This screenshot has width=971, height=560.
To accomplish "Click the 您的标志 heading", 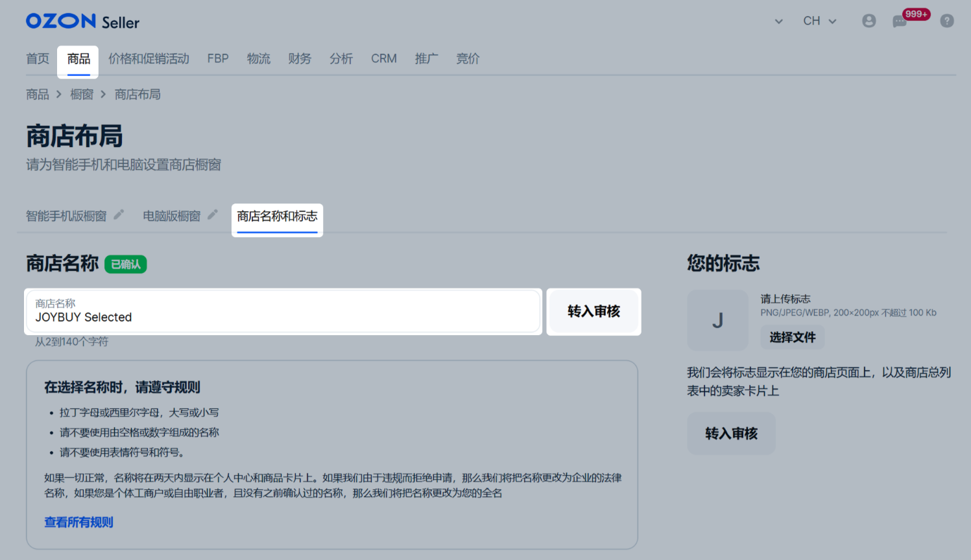I will click(723, 263).
